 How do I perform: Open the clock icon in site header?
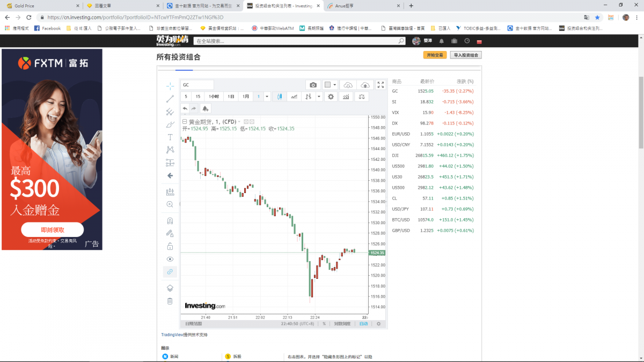pos(467,41)
